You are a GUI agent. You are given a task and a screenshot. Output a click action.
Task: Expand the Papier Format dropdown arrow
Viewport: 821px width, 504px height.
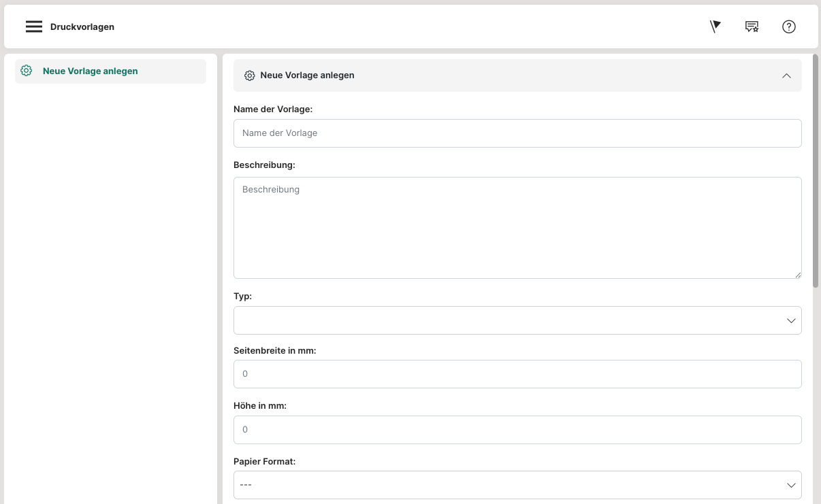[791, 485]
